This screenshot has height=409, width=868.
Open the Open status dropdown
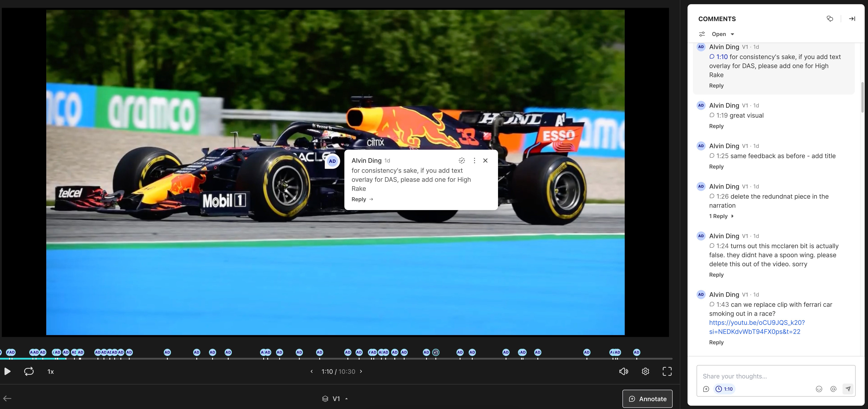tap(723, 34)
